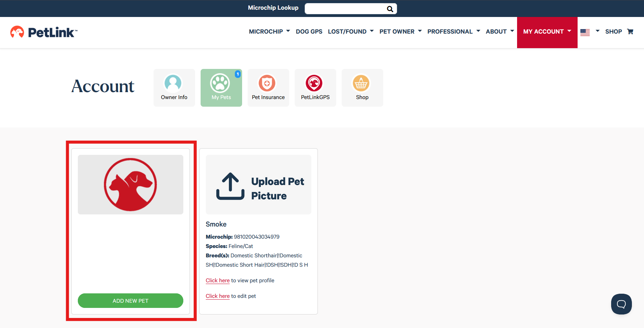Click the ADD NEW PET button

point(130,301)
